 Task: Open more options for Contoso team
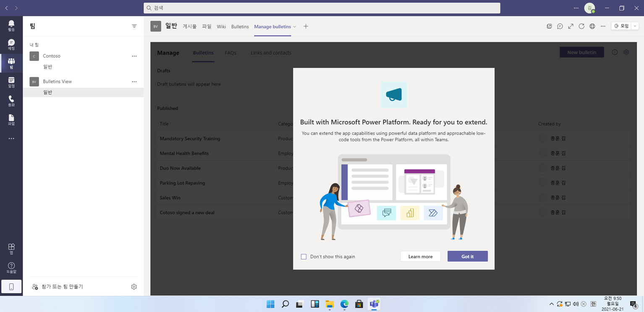coord(134,56)
